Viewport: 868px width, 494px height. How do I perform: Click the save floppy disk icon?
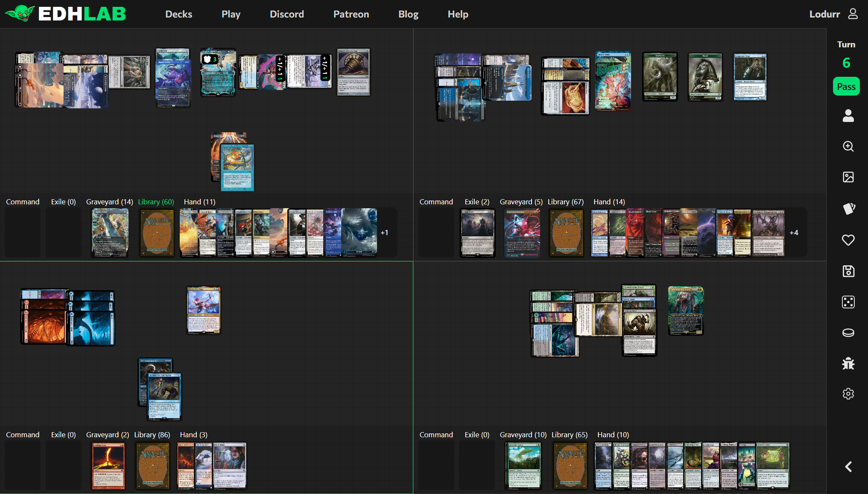[x=848, y=271]
